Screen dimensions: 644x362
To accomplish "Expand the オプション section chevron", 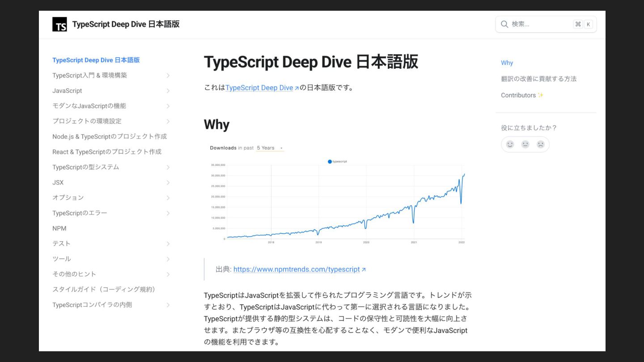I will tap(168, 198).
